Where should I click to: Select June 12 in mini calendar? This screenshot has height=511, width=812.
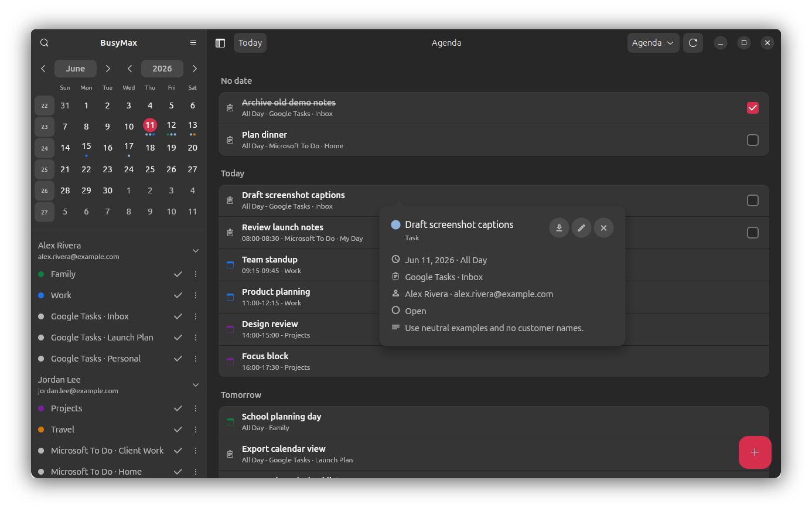click(x=171, y=127)
